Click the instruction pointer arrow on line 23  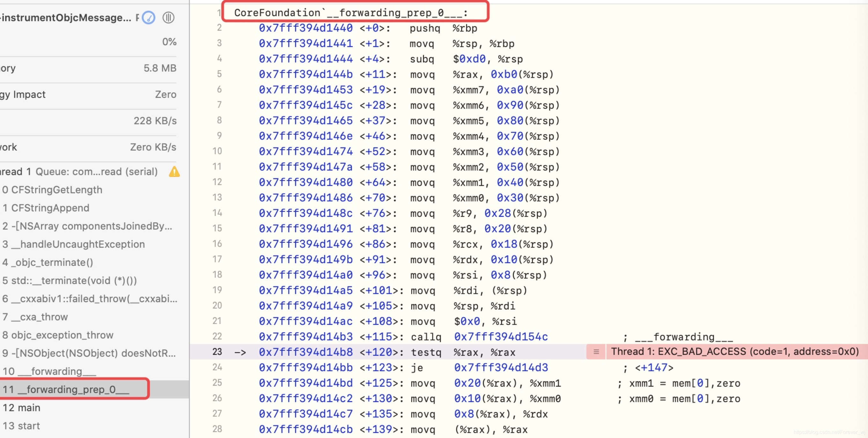240,352
